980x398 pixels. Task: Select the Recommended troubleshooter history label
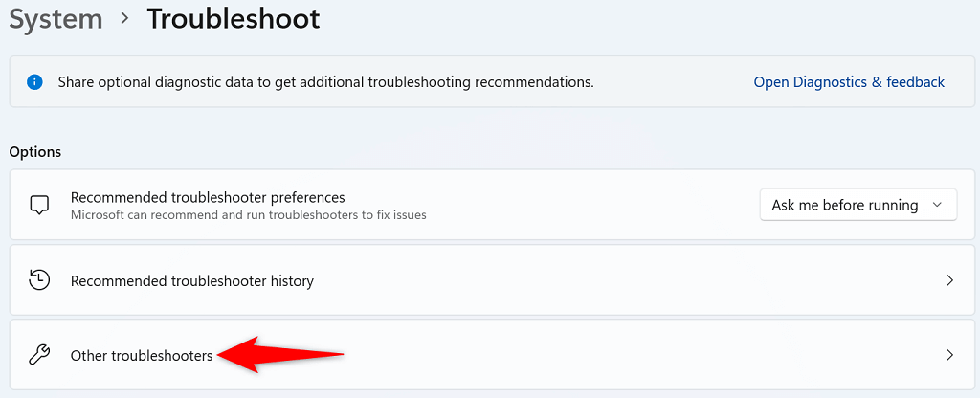[192, 281]
